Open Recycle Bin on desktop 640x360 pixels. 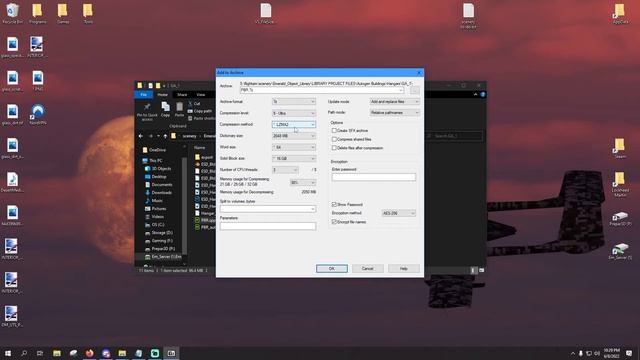[12, 13]
